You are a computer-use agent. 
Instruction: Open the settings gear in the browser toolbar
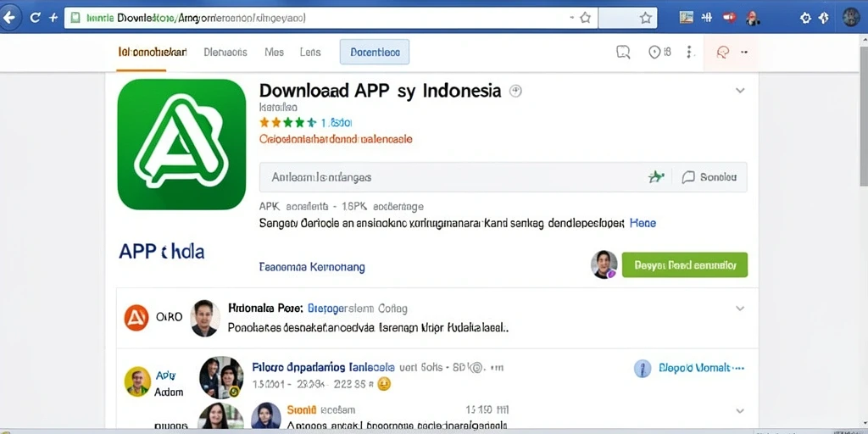(805, 18)
